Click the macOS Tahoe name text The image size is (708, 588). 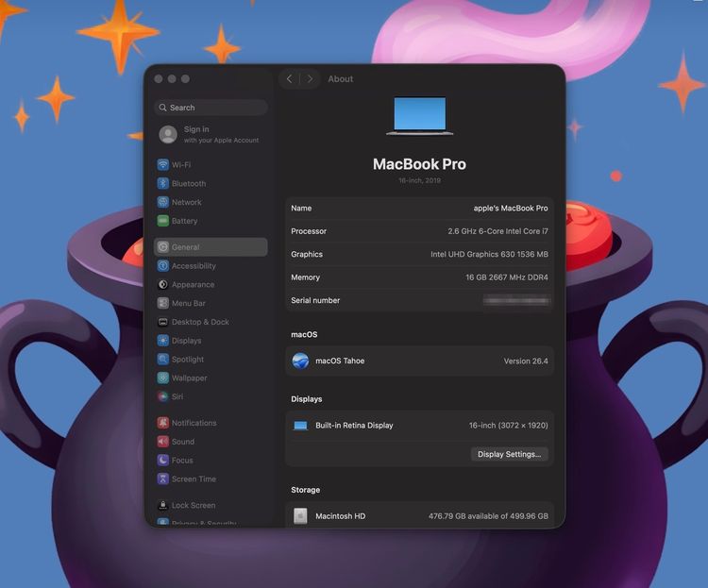coord(340,361)
